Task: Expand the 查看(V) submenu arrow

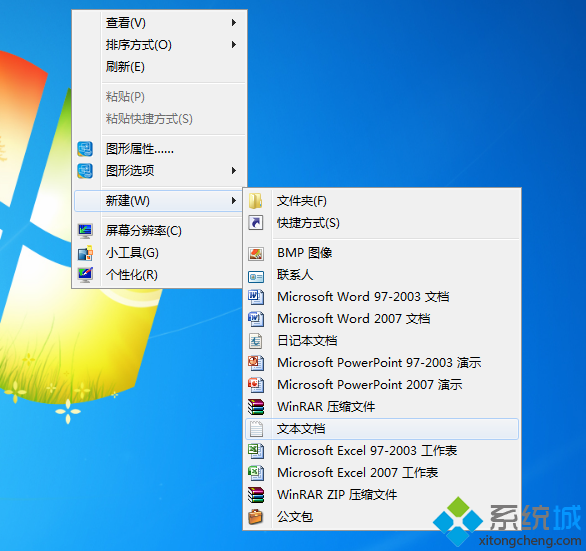Action: click(x=234, y=23)
